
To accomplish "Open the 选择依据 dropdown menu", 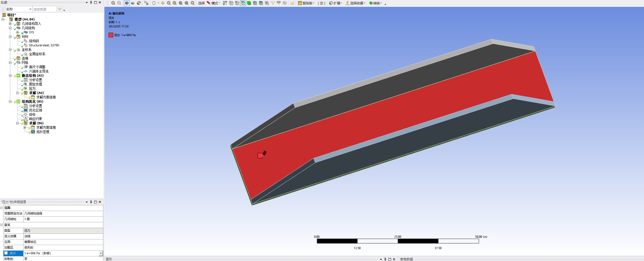I will (x=355, y=3).
